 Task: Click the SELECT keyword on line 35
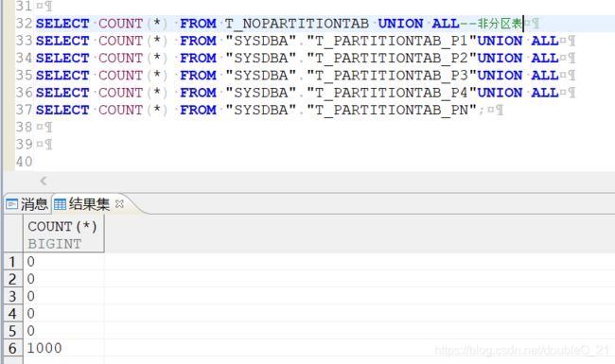(62, 76)
